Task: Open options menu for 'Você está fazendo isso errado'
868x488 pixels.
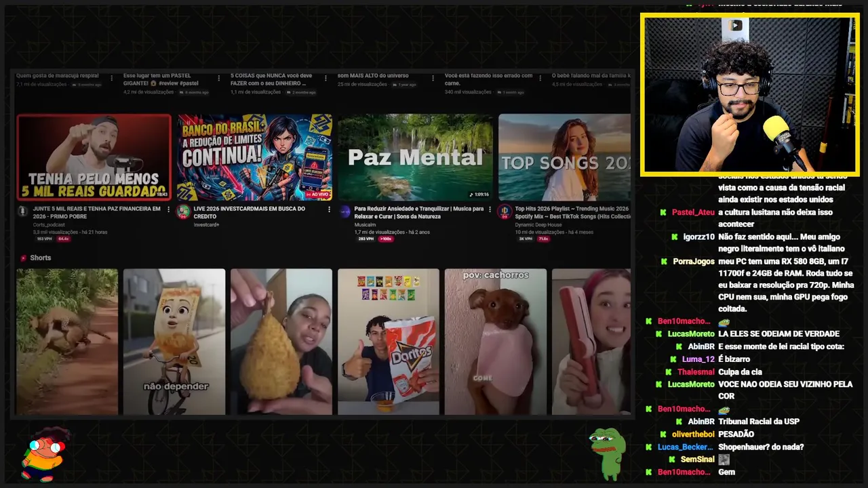Action: point(540,79)
